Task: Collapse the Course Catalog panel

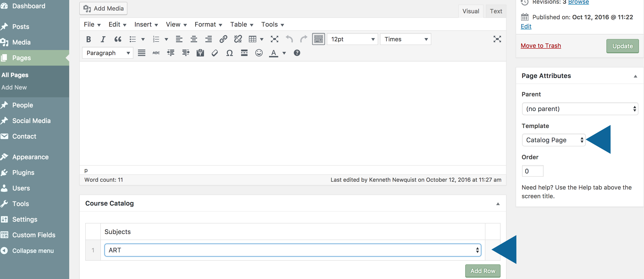Action: coord(498,204)
